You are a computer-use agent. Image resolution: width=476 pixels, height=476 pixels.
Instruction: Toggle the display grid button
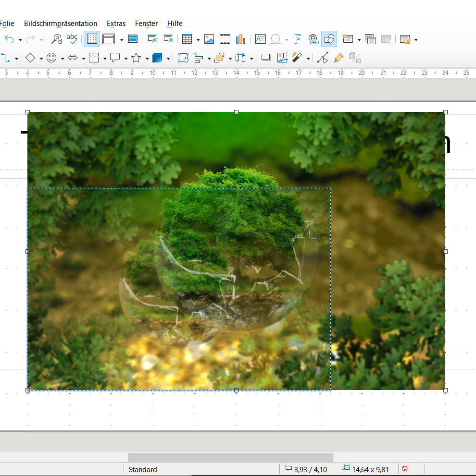[x=92, y=39]
